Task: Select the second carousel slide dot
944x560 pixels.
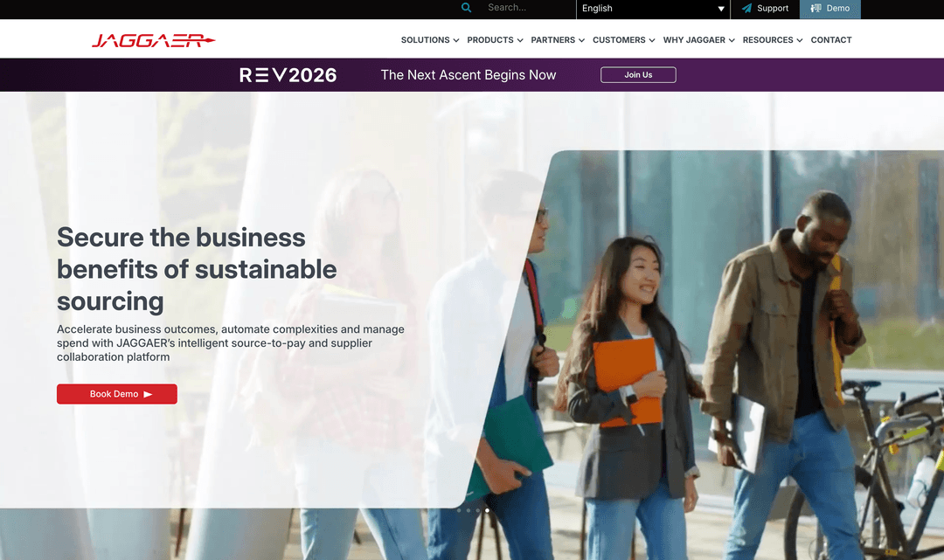Action: [x=469, y=511]
